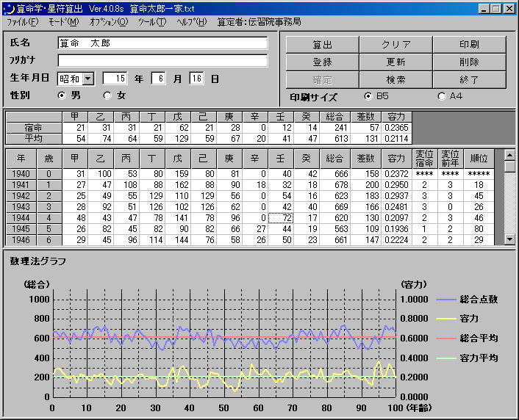Click the 終了 exit button
Image resolution: width=519 pixels, height=420 pixels.
[x=469, y=80]
